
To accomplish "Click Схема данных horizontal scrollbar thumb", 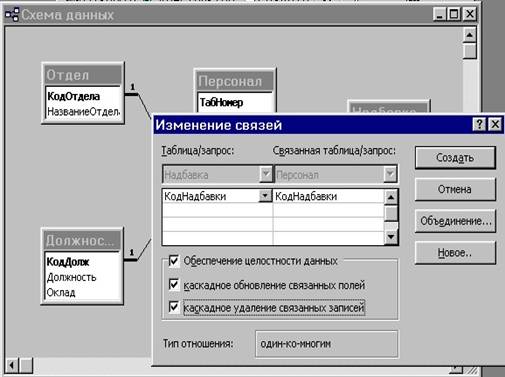I will pos(26,365).
